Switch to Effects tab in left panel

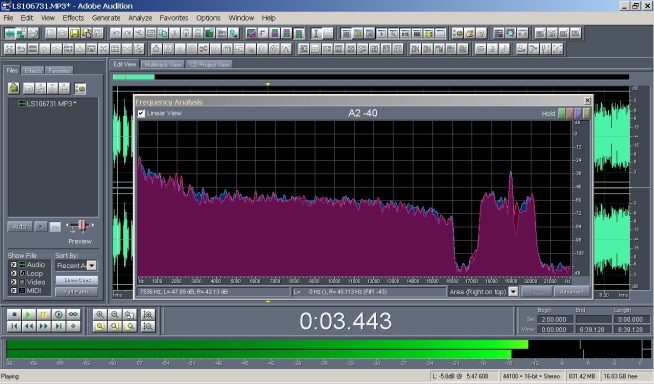pyautogui.click(x=33, y=70)
